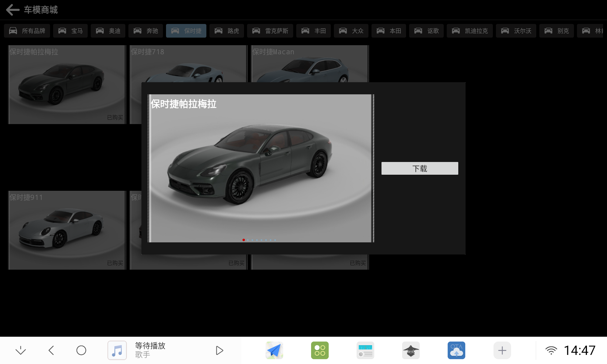Open the 凯迪拉克 brand tab
The width and height of the screenshot is (607, 364).
point(470,31)
